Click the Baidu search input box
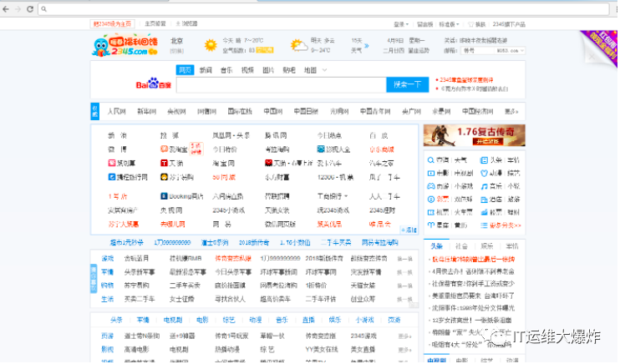The height and width of the screenshot is (364, 620). coord(281,84)
